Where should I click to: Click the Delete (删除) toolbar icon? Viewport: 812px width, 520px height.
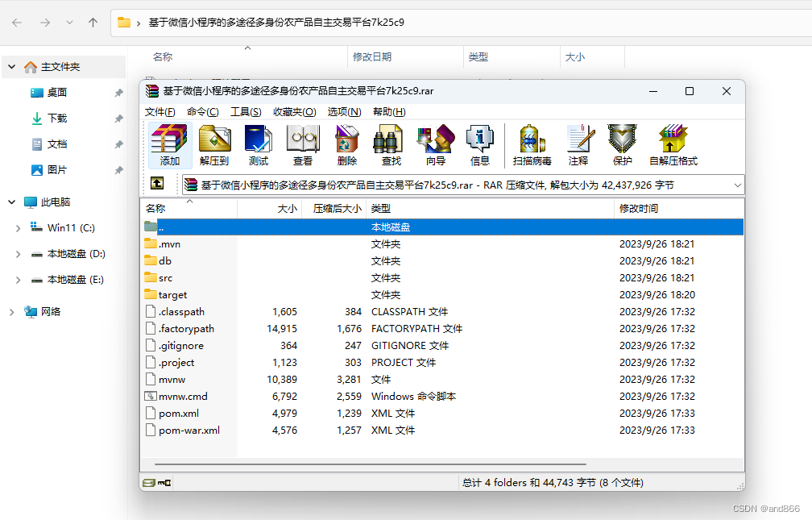tap(347, 145)
